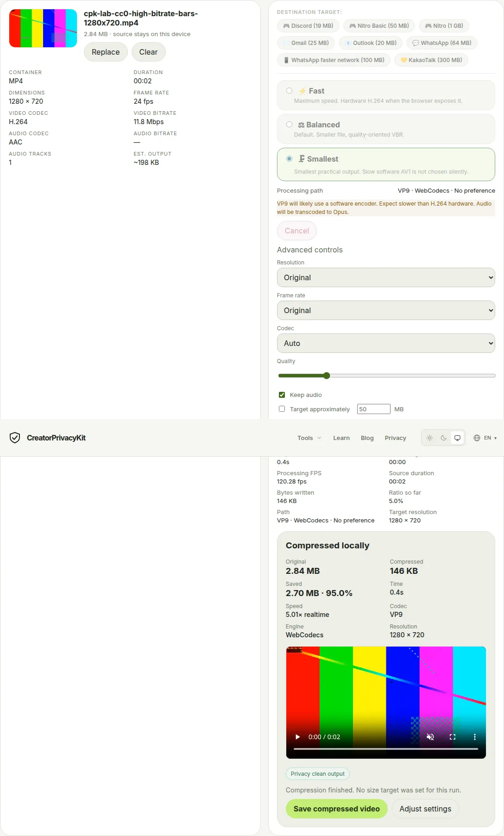
Task: Click the '5.01× realtime' speed value
Action: click(x=308, y=615)
